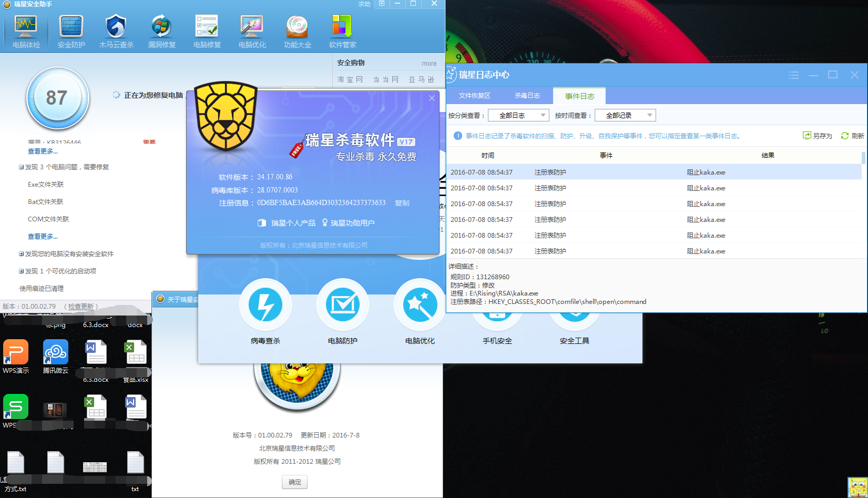868x498 pixels.
Task: Click the 注册表路径 HKEY_CLASSES_ROOT detail line
Action: [x=548, y=302]
